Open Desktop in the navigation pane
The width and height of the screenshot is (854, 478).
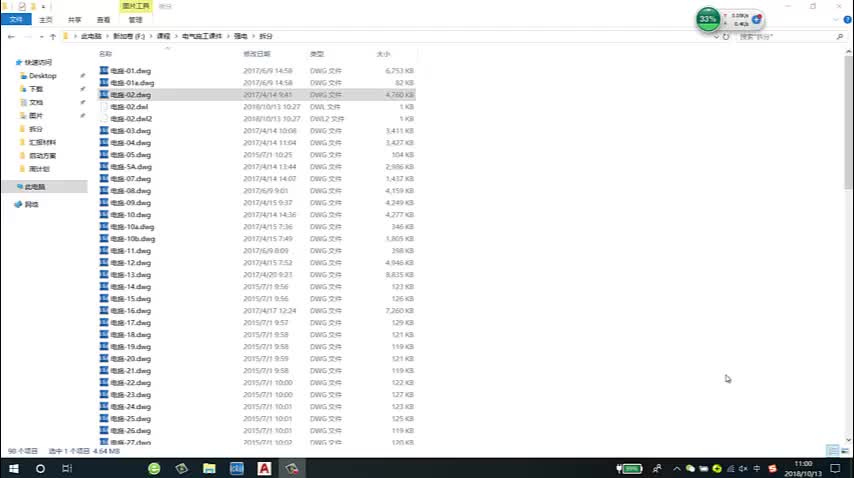point(42,76)
